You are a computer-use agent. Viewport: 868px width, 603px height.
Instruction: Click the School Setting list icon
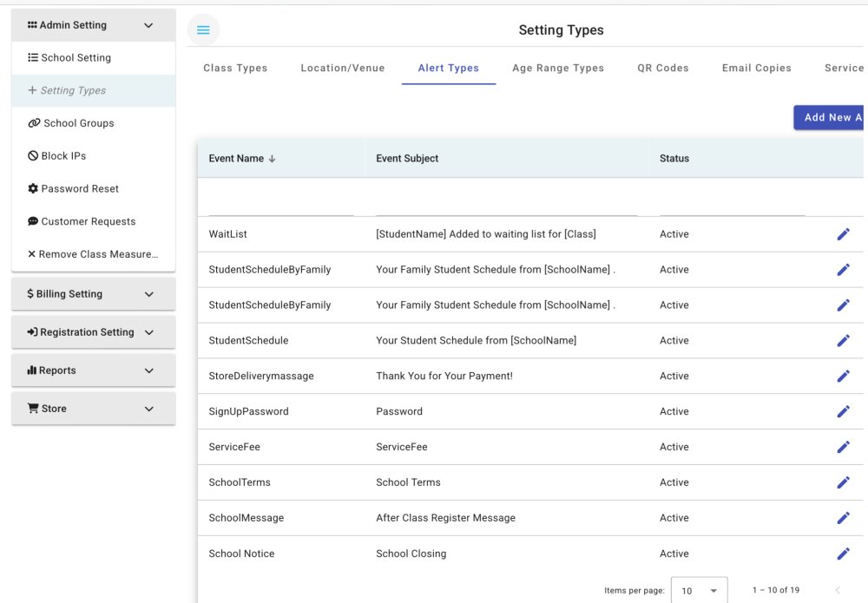(33, 57)
